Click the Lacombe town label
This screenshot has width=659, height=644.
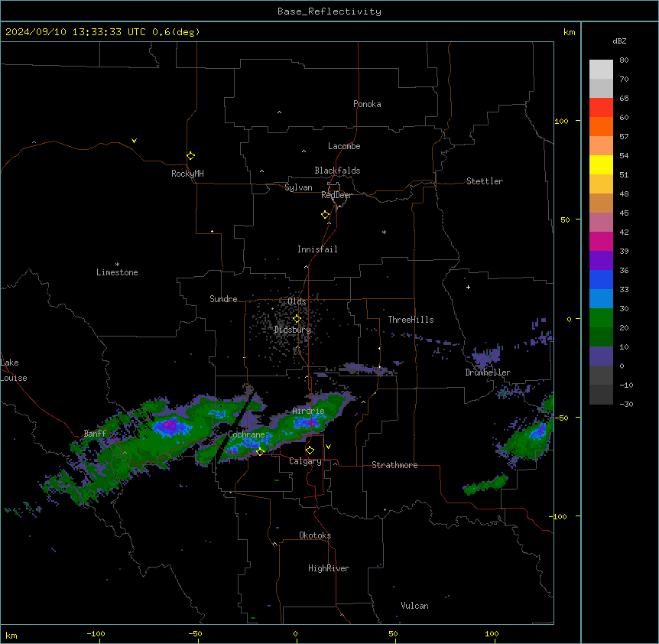tap(344, 146)
